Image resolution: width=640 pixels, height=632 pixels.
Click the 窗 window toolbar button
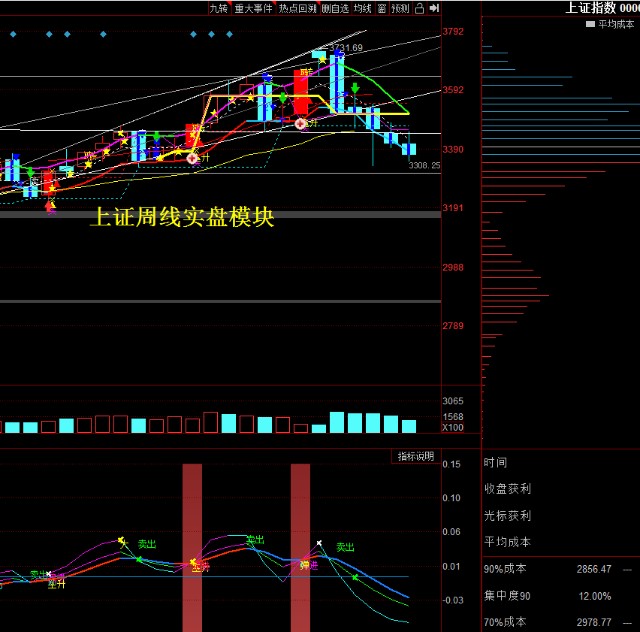pos(382,8)
